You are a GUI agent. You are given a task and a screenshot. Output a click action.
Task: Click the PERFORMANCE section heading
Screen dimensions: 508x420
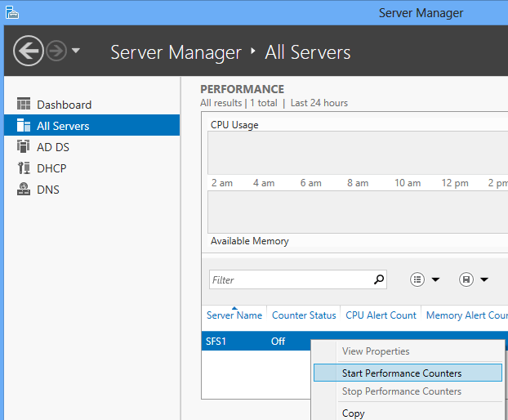[242, 89]
